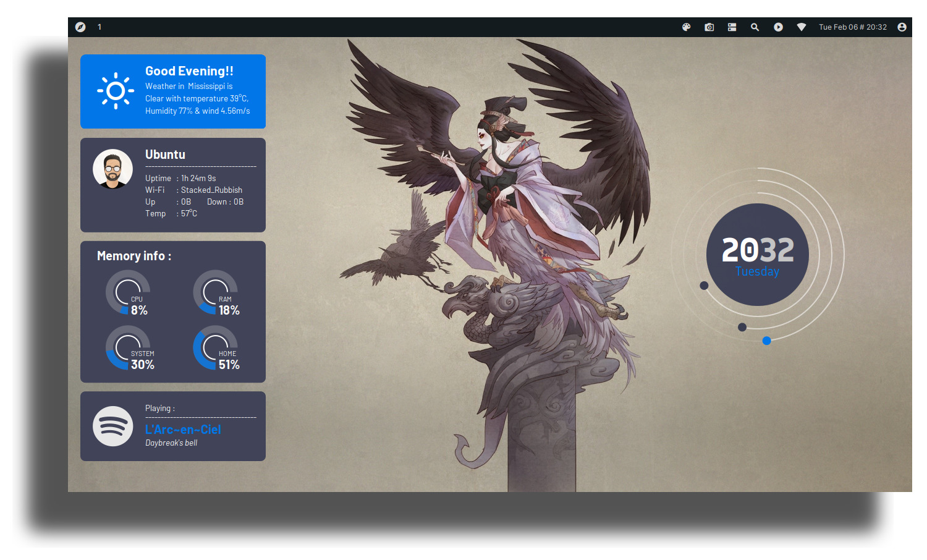The image size is (927, 560).
Task: Click the Tuesday day label in clock
Action: [x=758, y=271]
